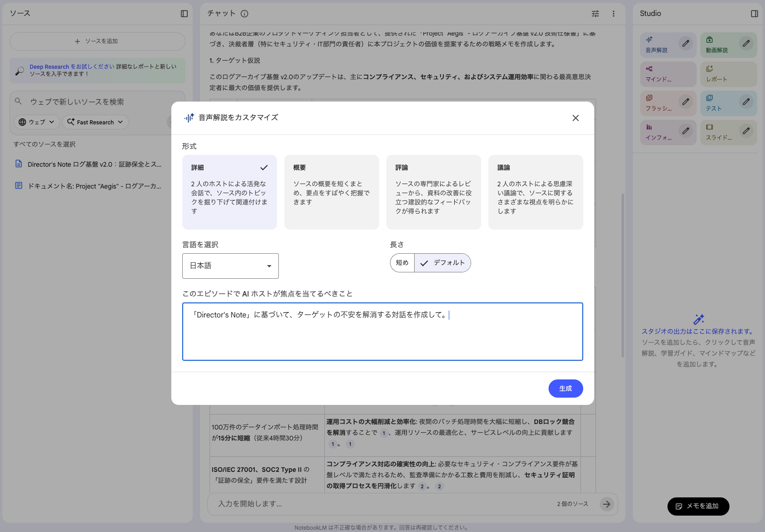Choose the 議論 format card
The height and width of the screenshot is (532, 765).
[535, 192]
